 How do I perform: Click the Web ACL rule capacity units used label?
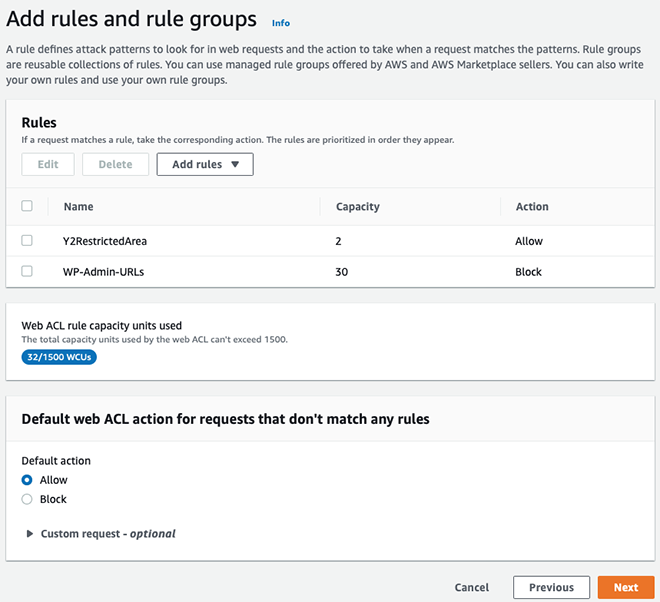click(101, 326)
